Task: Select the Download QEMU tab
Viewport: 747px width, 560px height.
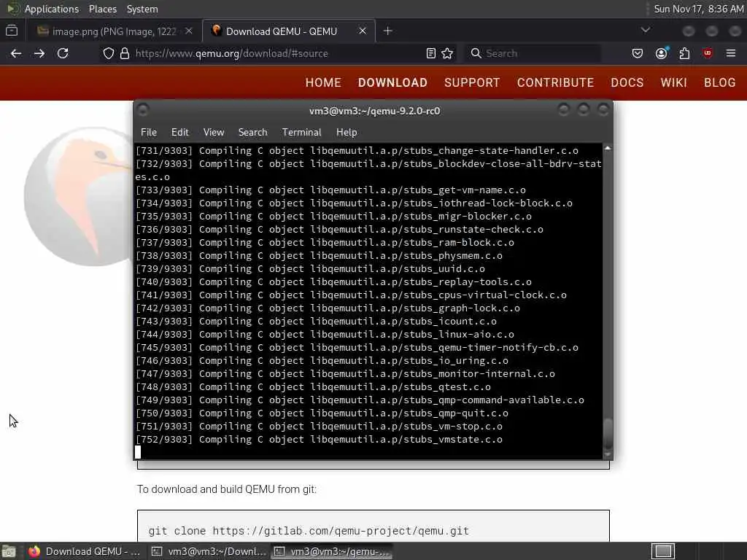Action: pyautogui.click(x=289, y=31)
